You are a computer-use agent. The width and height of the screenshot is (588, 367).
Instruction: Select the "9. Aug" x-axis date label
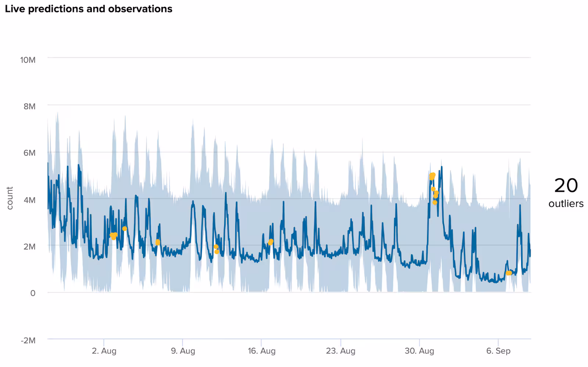pos(183,351)
